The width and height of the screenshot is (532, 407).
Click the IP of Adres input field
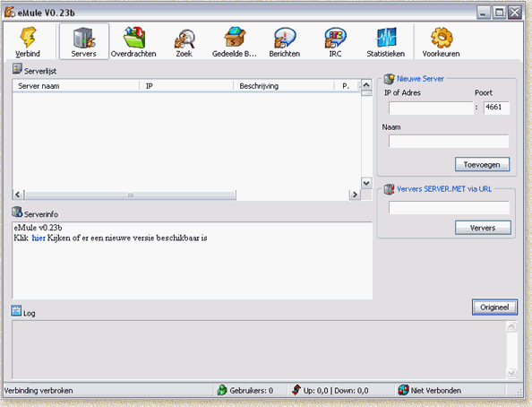pos(431,108)
